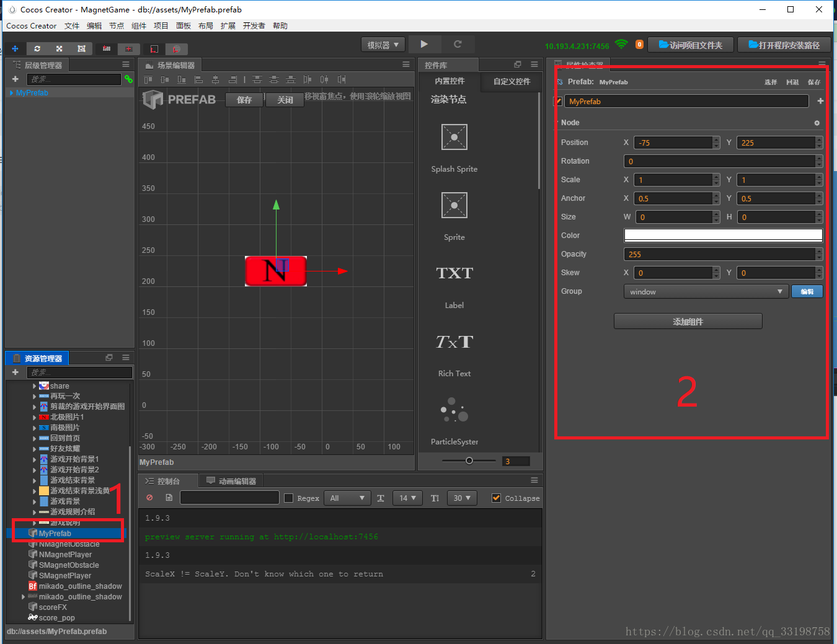Open hierarchy panel menu icon
This screenshot has height=644, width=837.
[x=126, y=64]
